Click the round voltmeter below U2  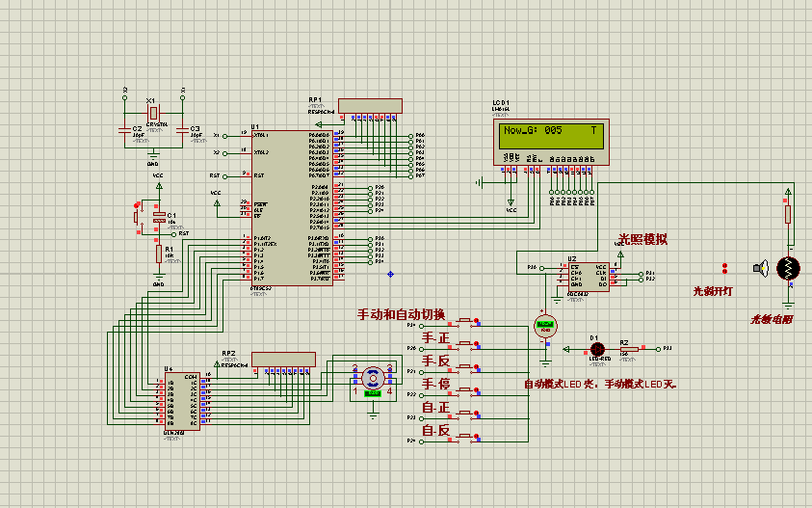545,326
